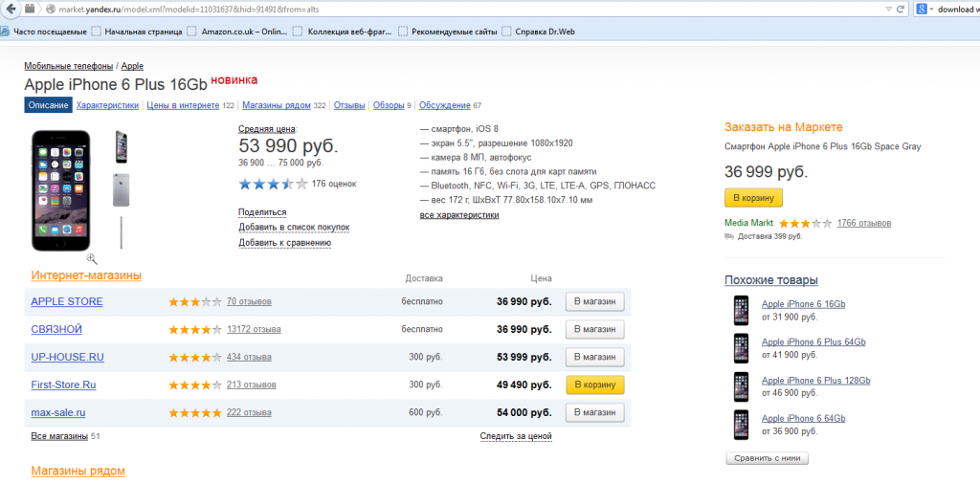Open URL history dropdown arrow

(x=888, y=10)
